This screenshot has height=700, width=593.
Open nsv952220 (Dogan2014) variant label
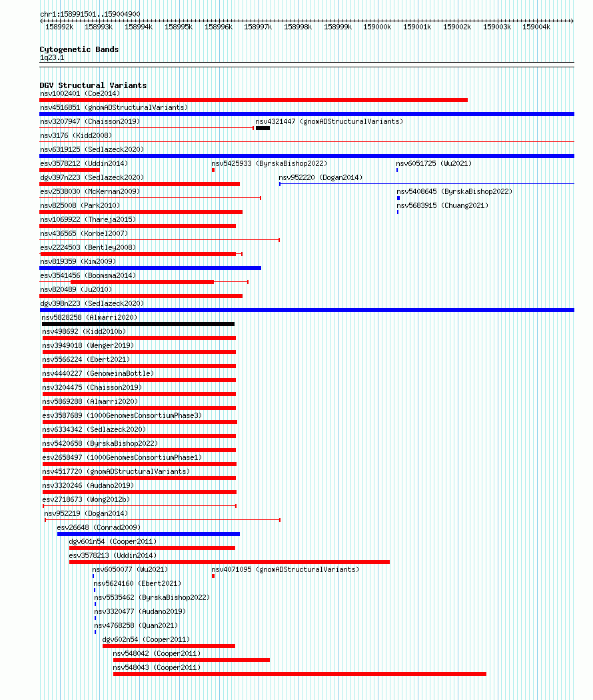pos(320,178)
